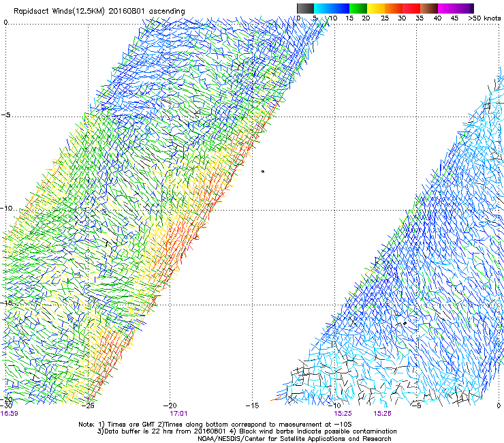Click the '-30' longitude label at bottom-left corner
The height and width of the screenshot is (443, 504).
6,406
